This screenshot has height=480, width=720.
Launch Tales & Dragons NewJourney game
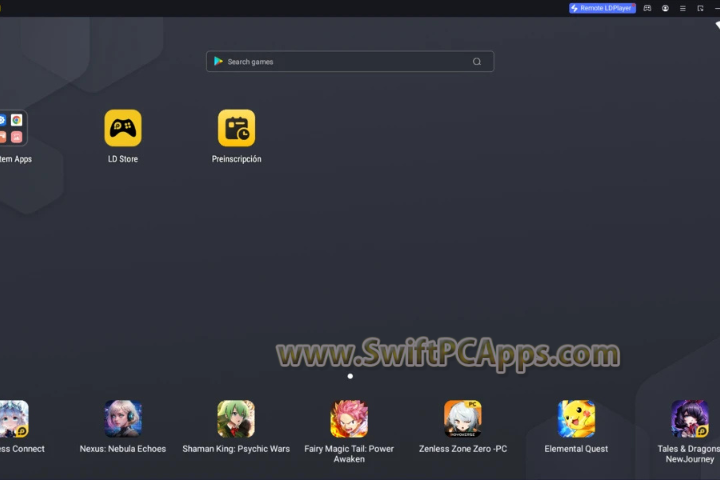[690, 418]
